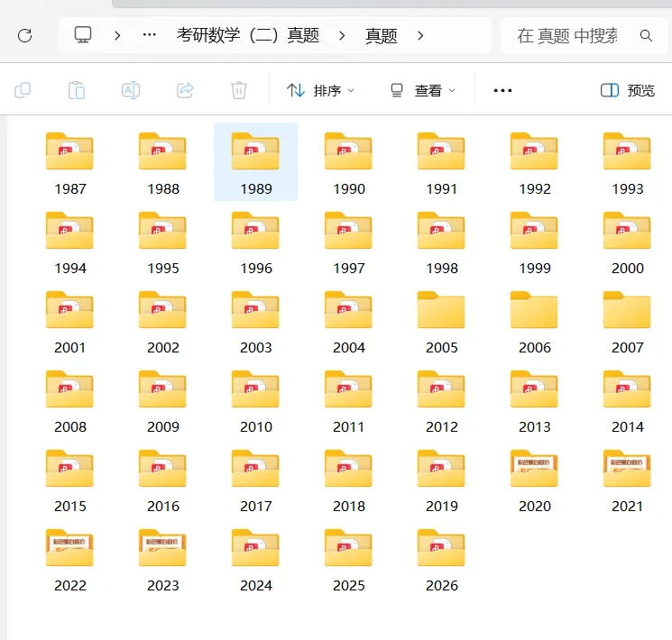This screenshot has width=672, height=640.
Task: Select the 1993 folder icon
Action: 627,151
